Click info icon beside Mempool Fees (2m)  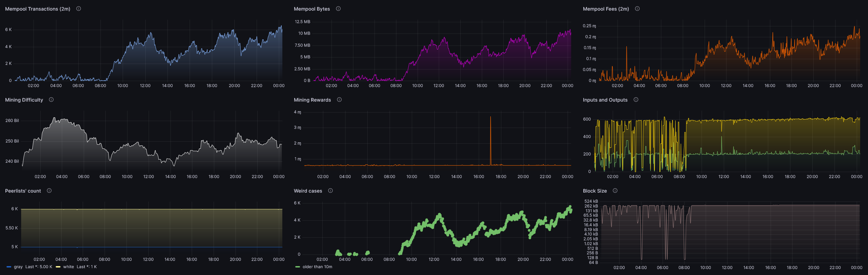coord(637,9)
